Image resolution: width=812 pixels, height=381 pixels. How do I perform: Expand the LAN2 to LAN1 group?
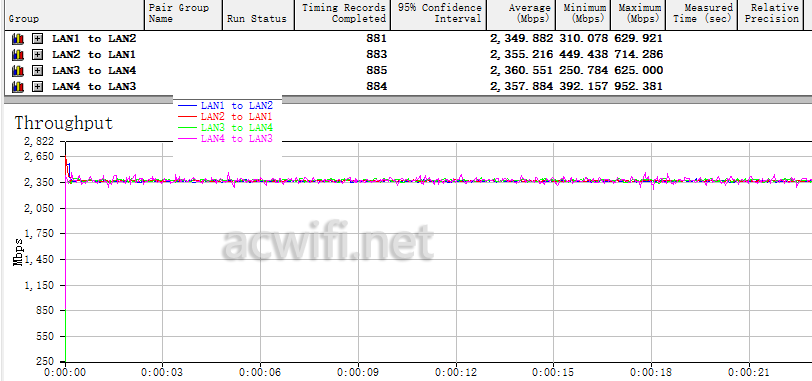(37, 55)
